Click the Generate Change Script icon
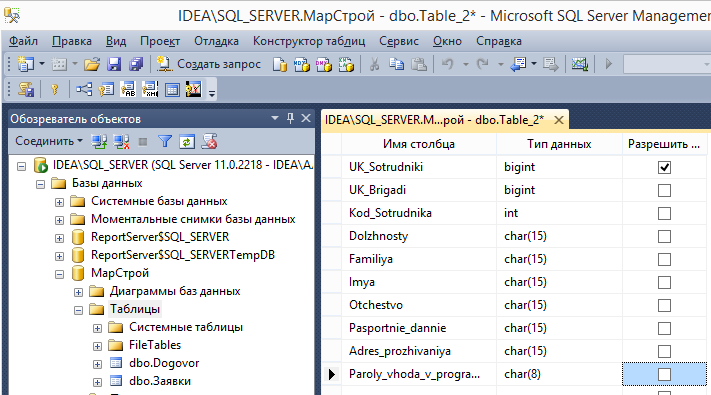The width and height of the screenshot is (711, 395). (26, 89)
